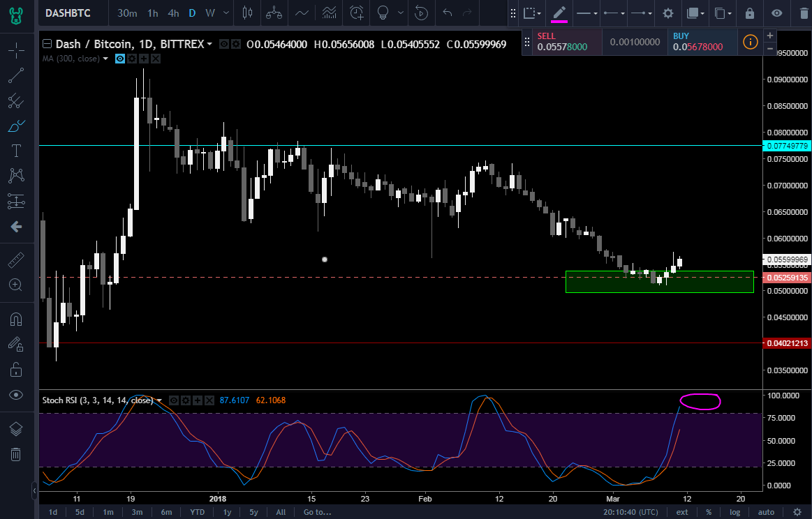Select the W weekly timeframe
Viewport: 812px width, 519px height.
(209, 13)
